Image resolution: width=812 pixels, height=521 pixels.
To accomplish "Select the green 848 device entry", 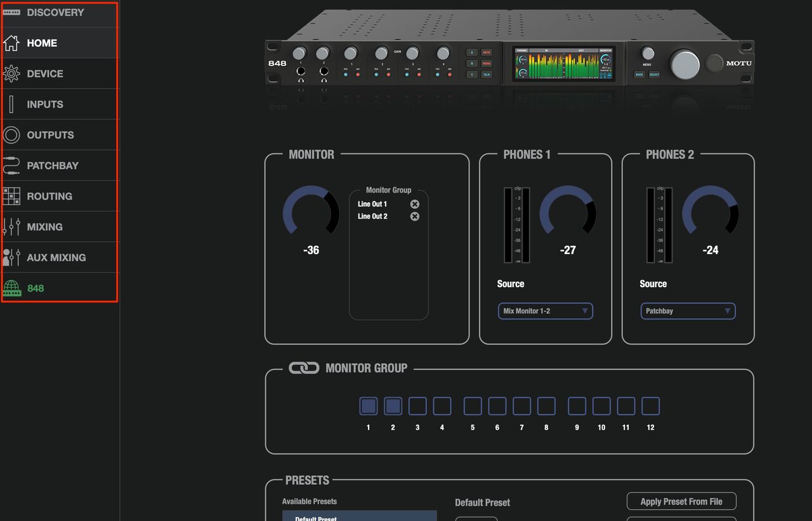I will point(60,288).
